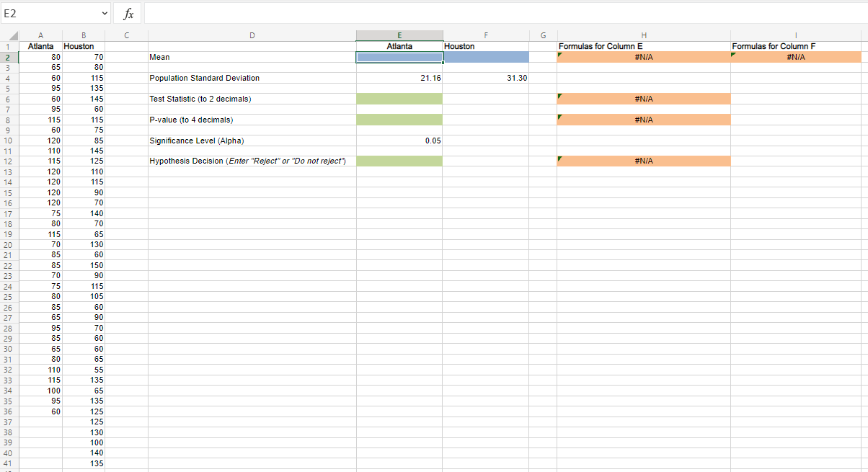Click 'P-value (to 4 decimals)' label
The height and width of the screenshot is (472, 868).
(x=191, y=120)
